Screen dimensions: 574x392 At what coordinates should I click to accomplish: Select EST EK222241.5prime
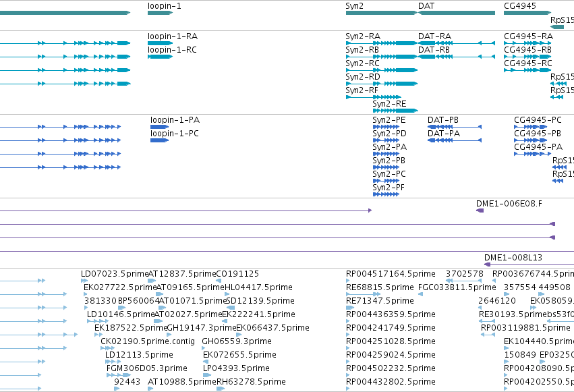point(225,321)
